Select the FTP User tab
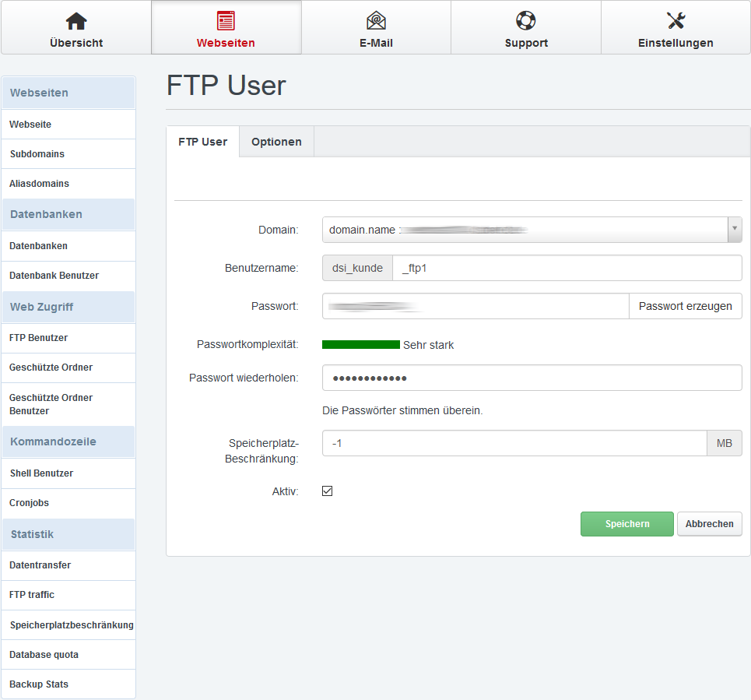This screenshot has height=700, width=751. (x=202, y=142)
